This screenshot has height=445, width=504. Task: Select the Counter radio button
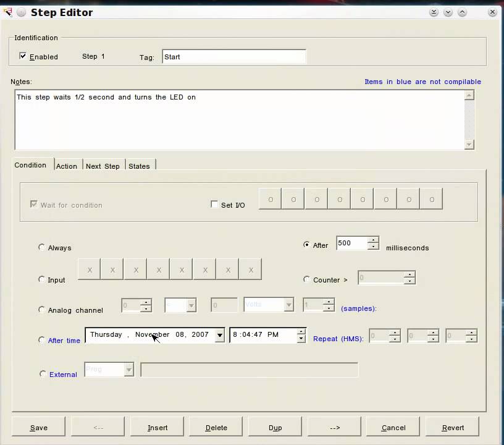(306, 279)
